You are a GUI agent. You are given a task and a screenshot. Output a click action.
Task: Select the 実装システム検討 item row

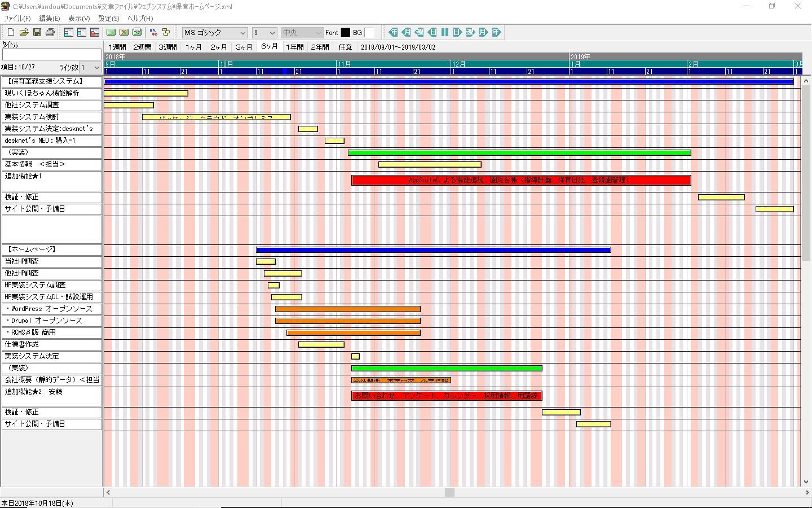click(x=52, y=117)
